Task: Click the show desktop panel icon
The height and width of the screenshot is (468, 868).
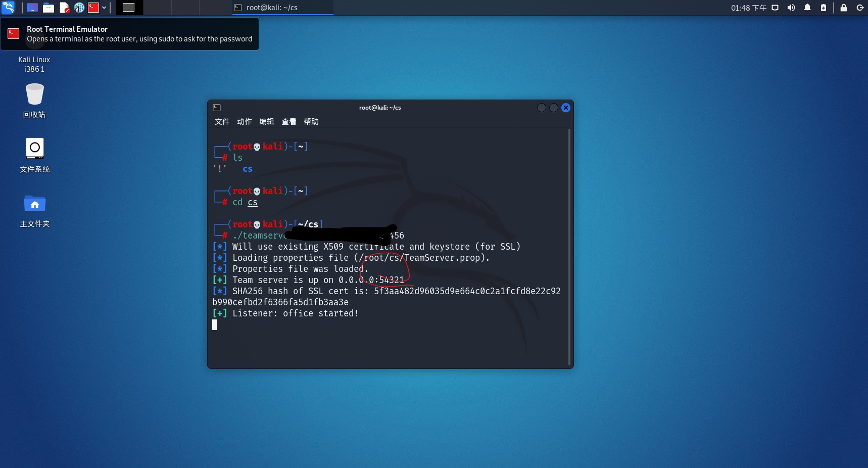Action: [x=32, y=8]
